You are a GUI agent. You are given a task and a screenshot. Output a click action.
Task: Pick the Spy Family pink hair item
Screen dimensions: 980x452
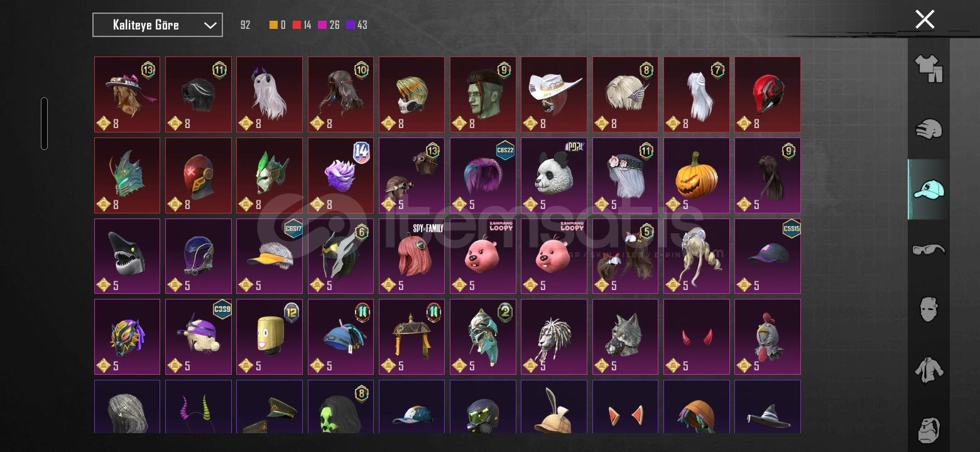click(412, 256)
